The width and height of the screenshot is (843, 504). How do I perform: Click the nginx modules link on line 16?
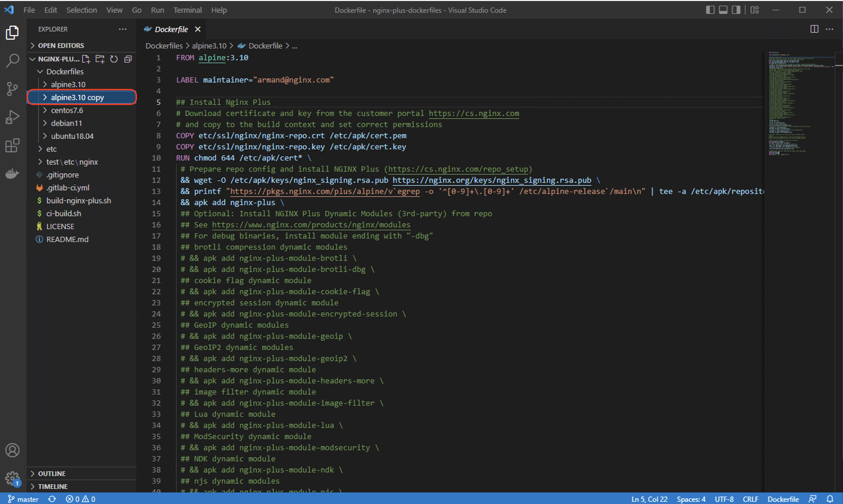point(311,225)
